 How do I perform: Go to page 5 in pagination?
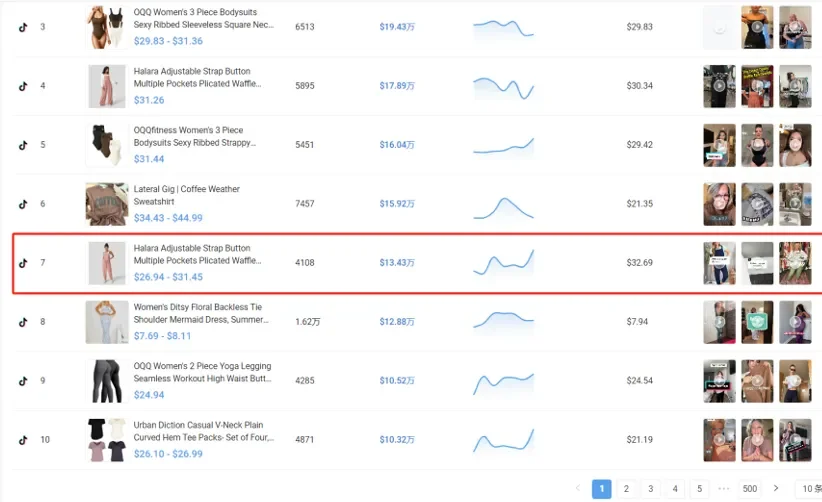point(699,489)
